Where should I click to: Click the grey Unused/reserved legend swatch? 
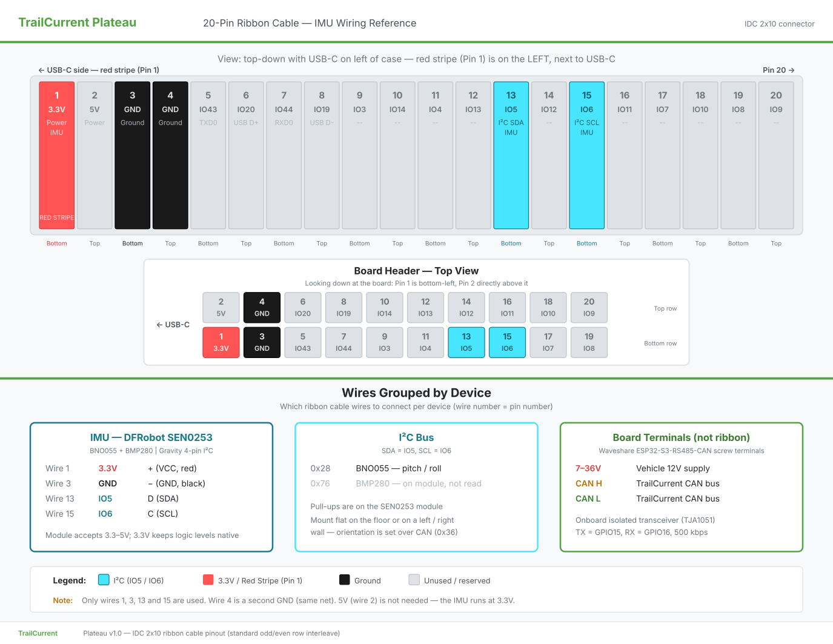coord(414,580)
